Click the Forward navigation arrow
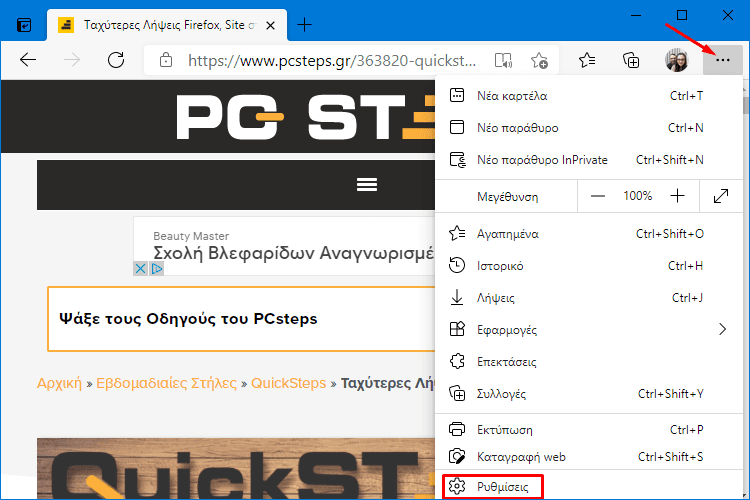The width and height of the screenshot is (750, 500). pos(72,60)
